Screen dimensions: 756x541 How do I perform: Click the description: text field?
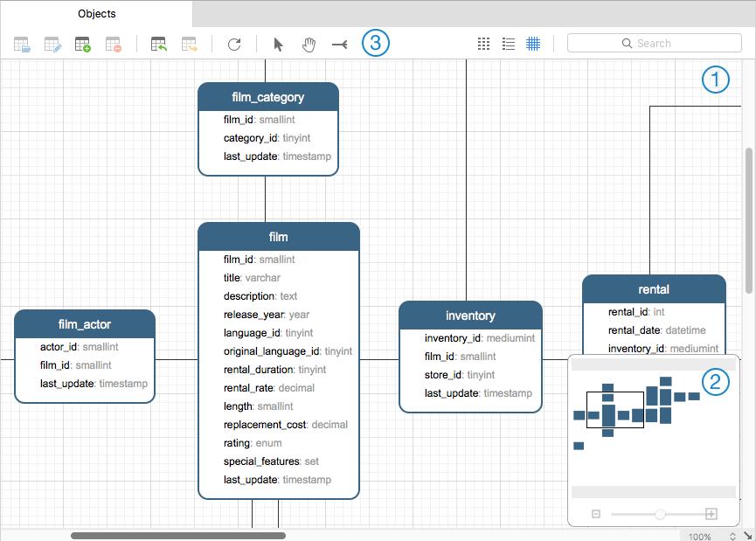(260, 296)
